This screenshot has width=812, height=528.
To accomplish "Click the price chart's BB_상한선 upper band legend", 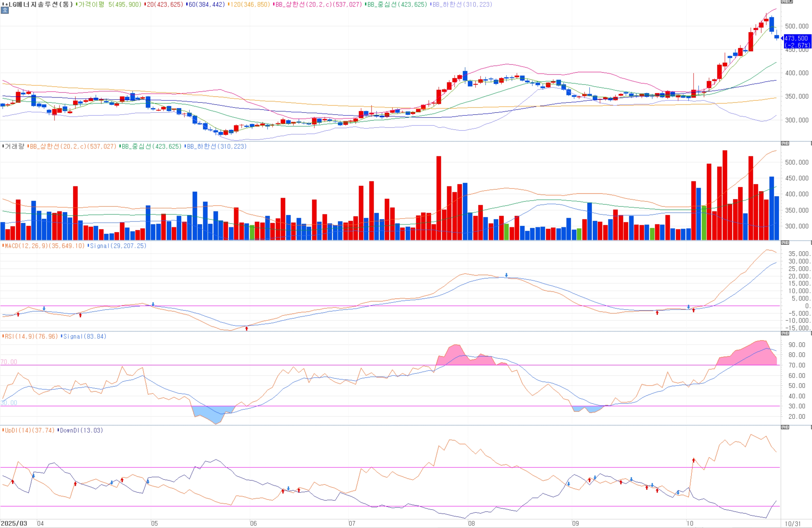I will tap(318, 4).
